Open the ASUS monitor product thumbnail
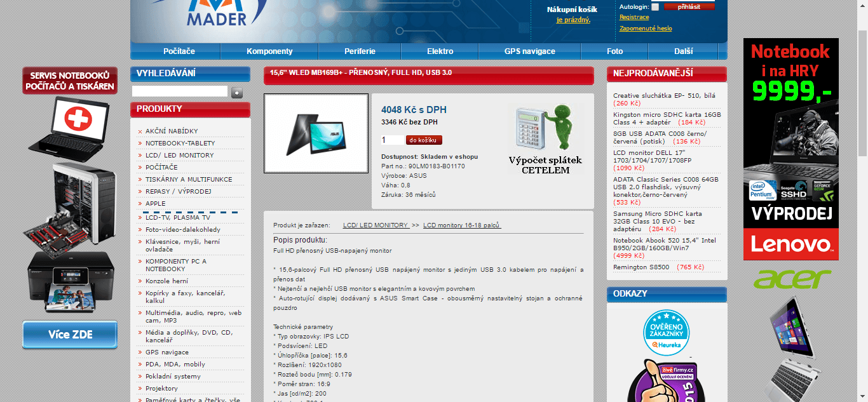The height and width of the screenshot is (402, 868). 316,133
